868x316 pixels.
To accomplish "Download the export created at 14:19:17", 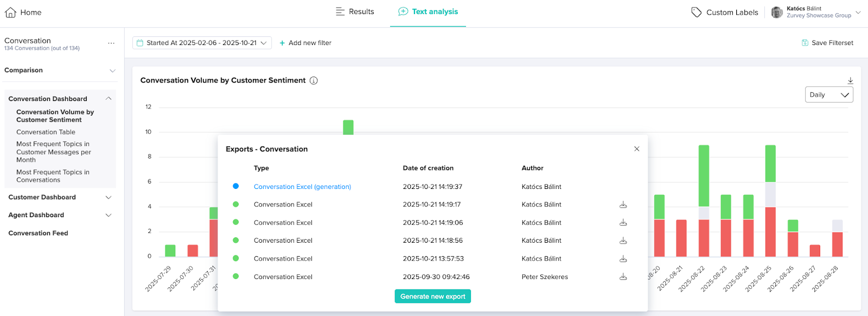I will tap(623, 205).
